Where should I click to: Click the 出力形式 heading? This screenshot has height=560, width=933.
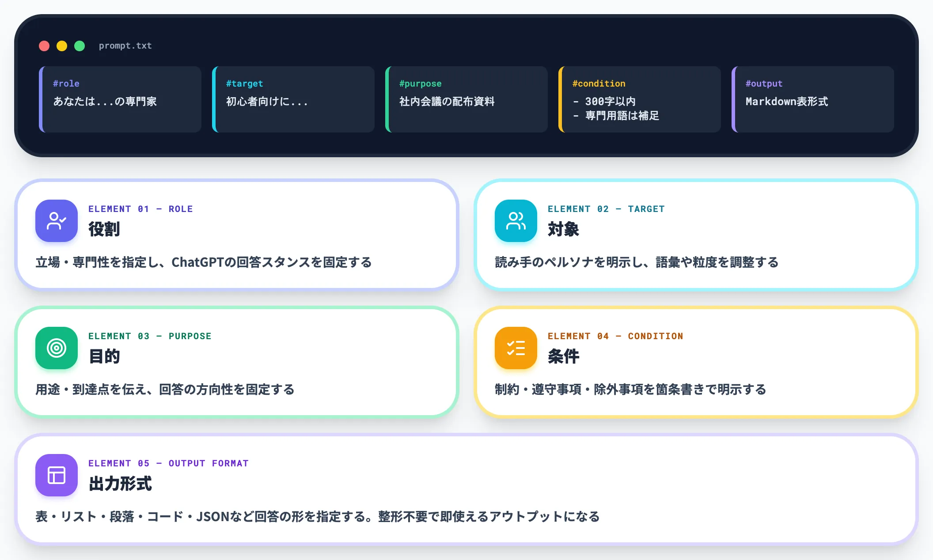click(120, 484)
